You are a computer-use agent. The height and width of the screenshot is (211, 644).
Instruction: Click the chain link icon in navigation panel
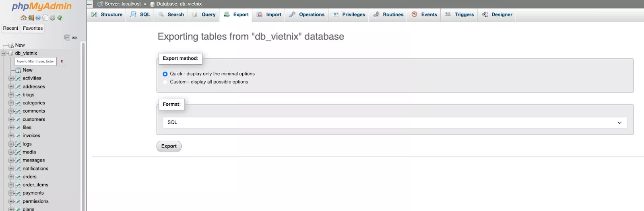click(74, 38)
